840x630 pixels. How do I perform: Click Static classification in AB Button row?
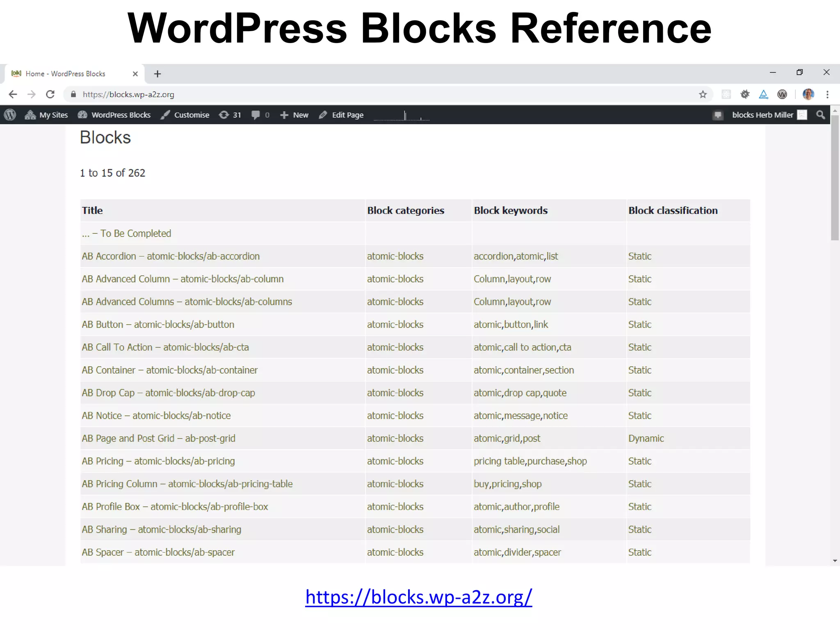point(640,324)
